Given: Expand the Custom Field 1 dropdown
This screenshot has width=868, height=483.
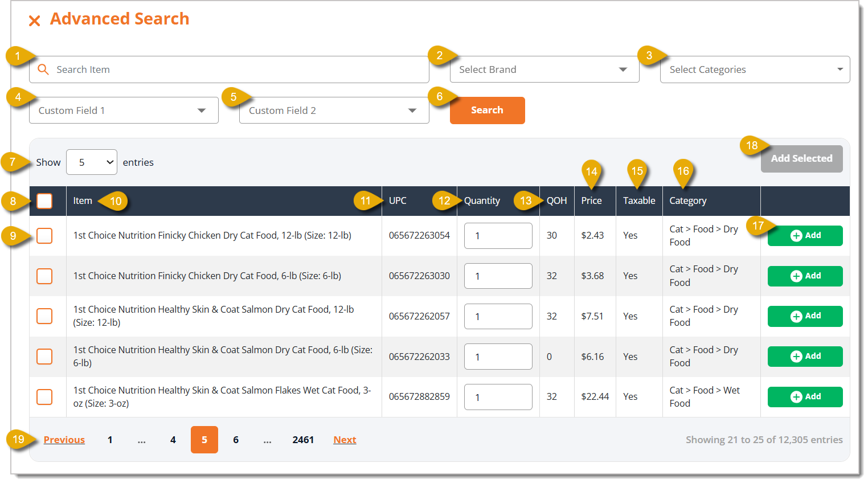Looking at the screenshot, I should [x=124, y=110].
